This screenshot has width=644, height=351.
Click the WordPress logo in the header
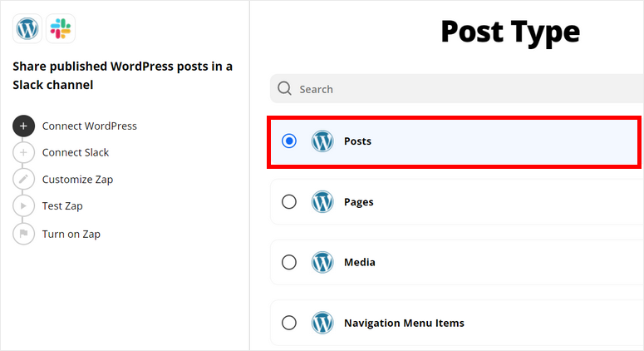tap(27, 29)
